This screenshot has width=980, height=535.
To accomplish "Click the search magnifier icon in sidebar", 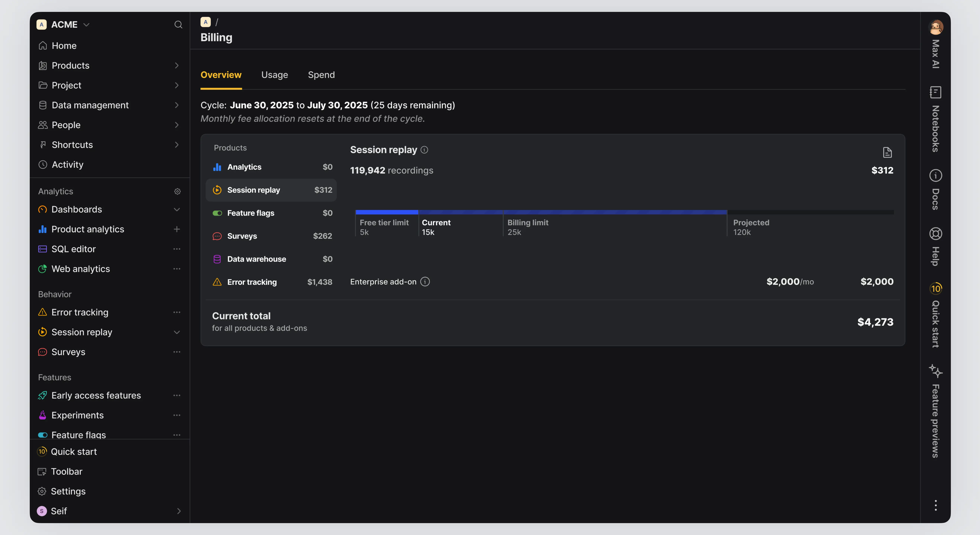I will (x=178, y=25).
